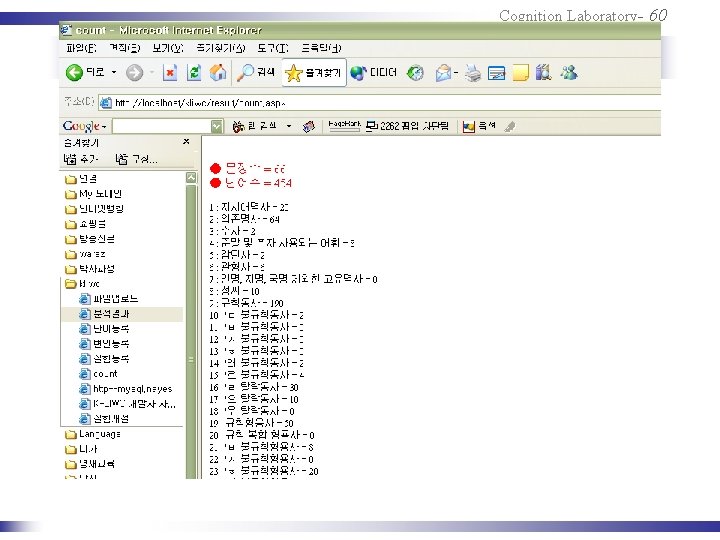Viewport: 720px width, 540px height.
Task: Click the Google toolbar news icon
Action: (x=309, y=126)
